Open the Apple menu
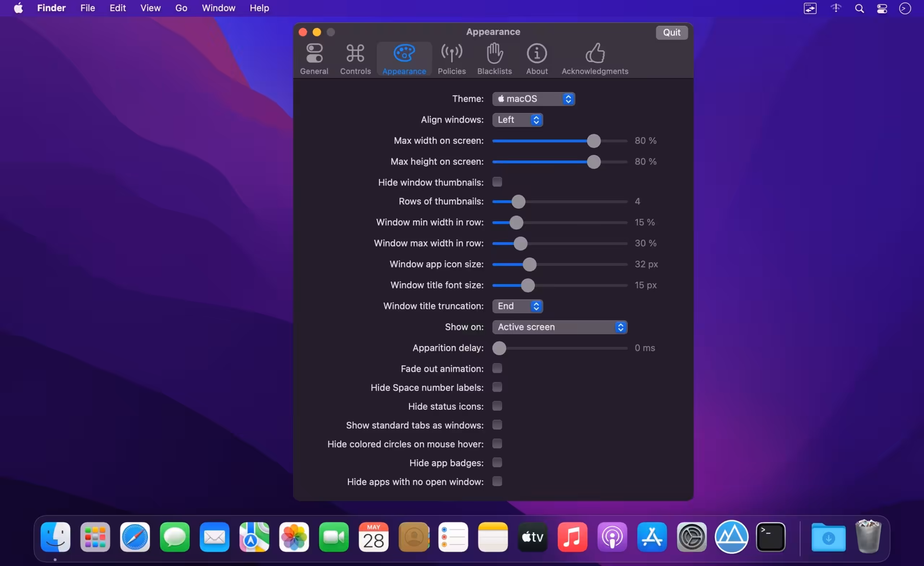 18,8
